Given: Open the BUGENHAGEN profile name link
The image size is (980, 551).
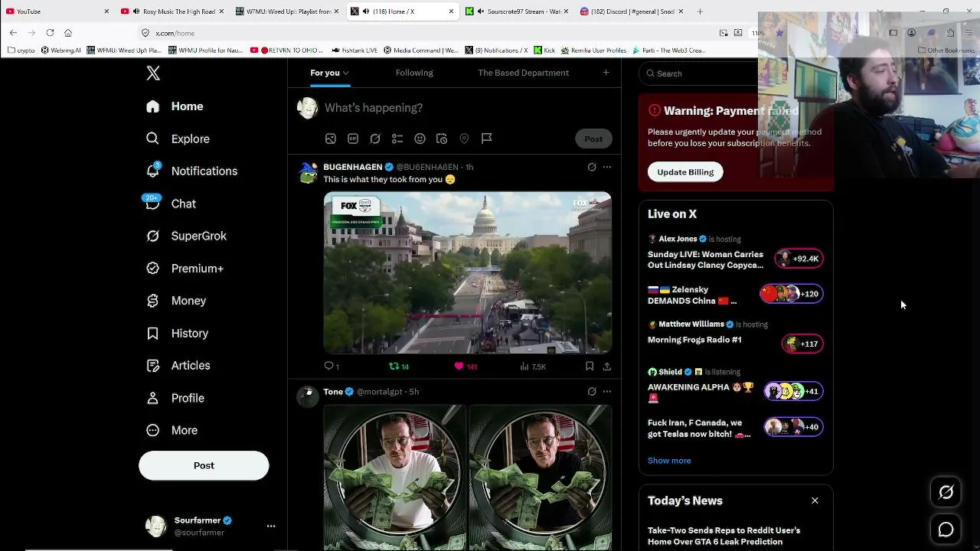Looking at the screenshot, I should pos(353,167).
